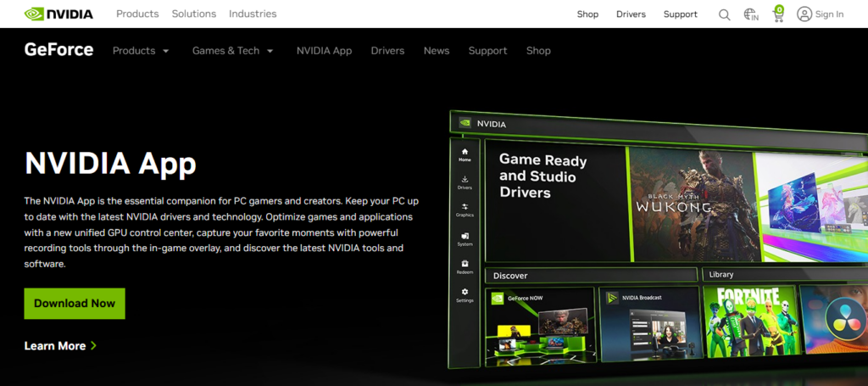Open the top Industries menu

click(253, 14)
